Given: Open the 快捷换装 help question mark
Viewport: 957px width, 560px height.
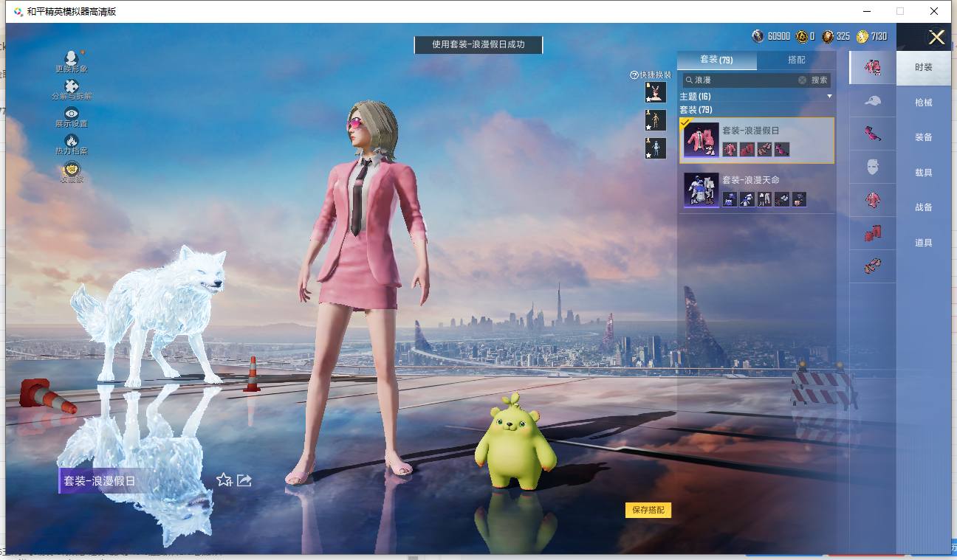Looking at the screenshot, I should (x=634, y=75).
